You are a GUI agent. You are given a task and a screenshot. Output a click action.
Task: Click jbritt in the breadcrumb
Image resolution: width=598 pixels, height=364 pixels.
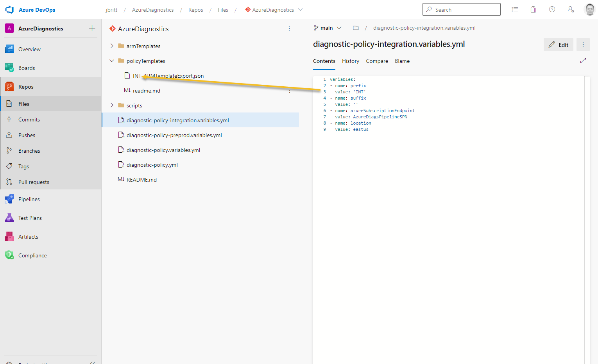click(x=111, y=10)
